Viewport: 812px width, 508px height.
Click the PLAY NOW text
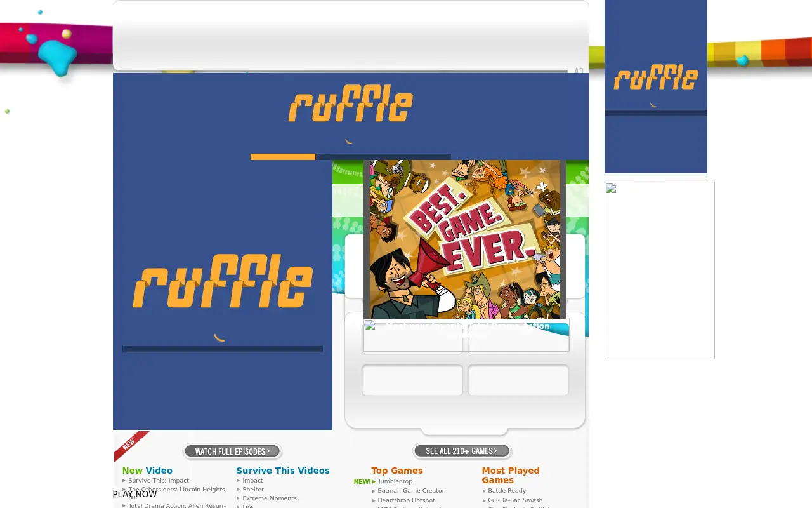point(134,494)
